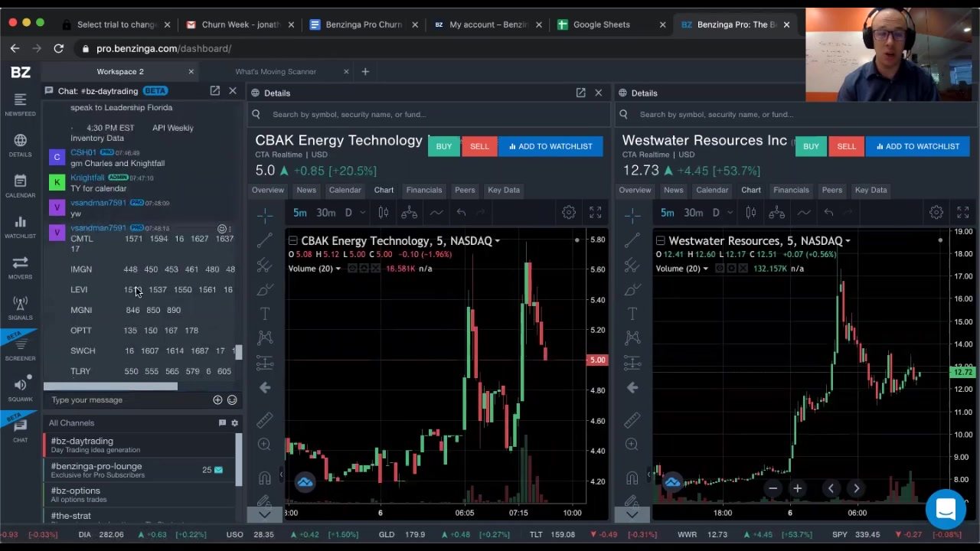Add an attachment to the chat message
Screen dimensions: 980x551
point(217,399)
